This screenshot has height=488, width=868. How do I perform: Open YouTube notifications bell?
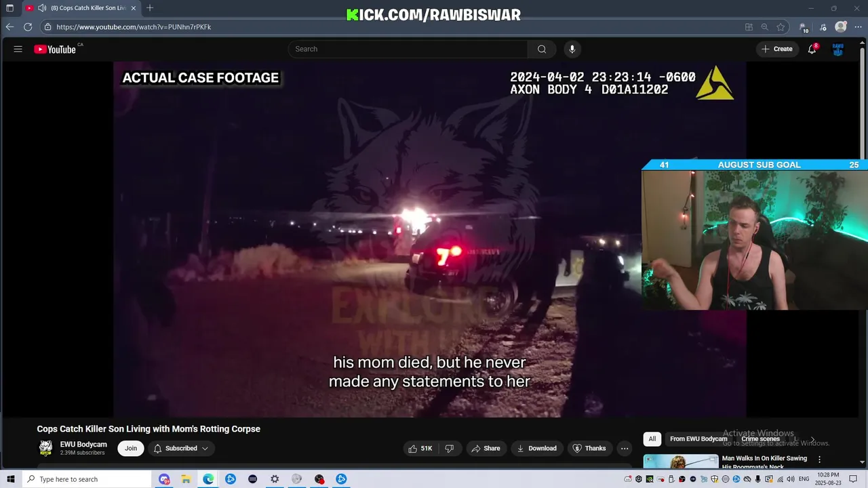coord(812,49)
